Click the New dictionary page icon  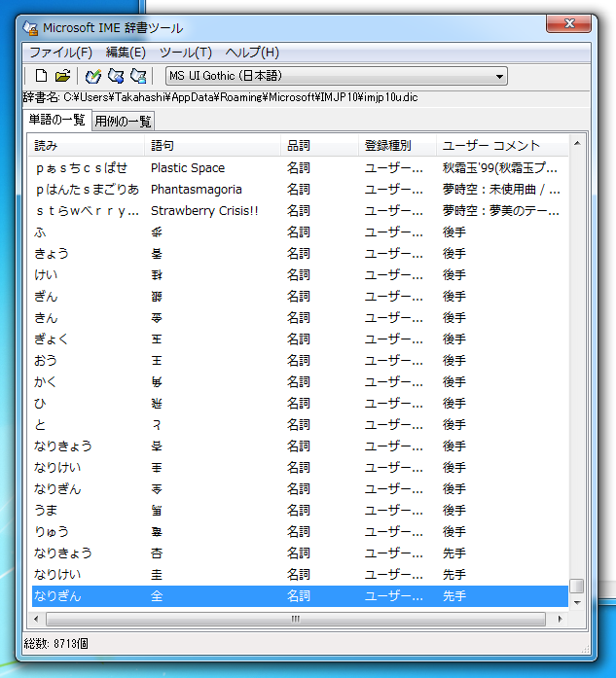(x=41, y=76)
